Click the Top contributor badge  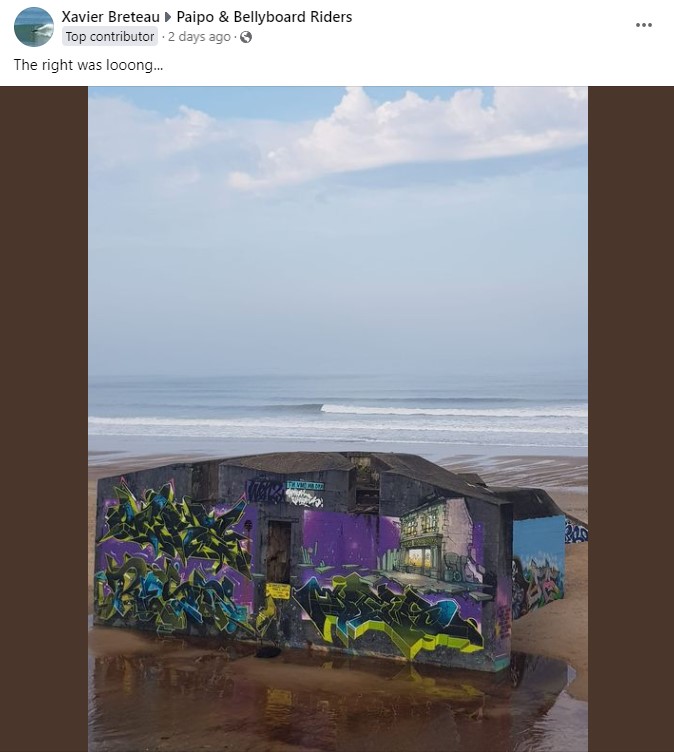(110, 36)
